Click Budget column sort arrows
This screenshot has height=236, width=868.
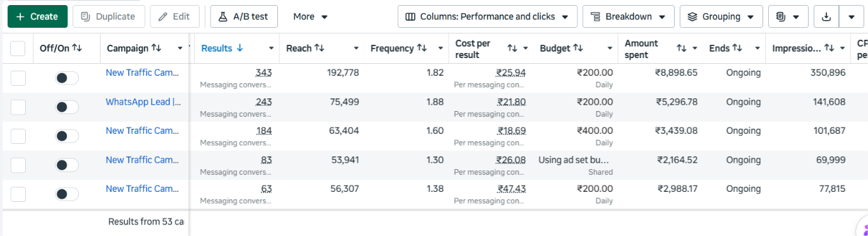pyautogui.click(x=578, y=48)
